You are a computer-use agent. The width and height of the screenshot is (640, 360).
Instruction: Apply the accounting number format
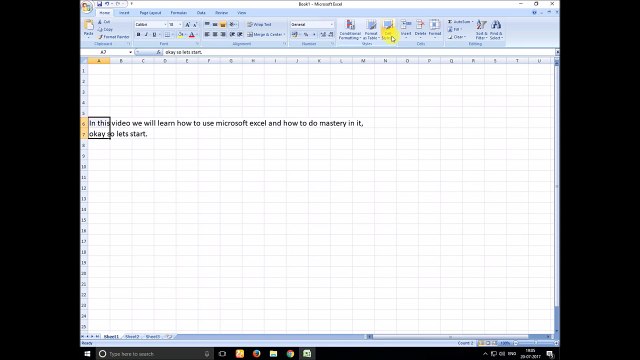(295, 35)
